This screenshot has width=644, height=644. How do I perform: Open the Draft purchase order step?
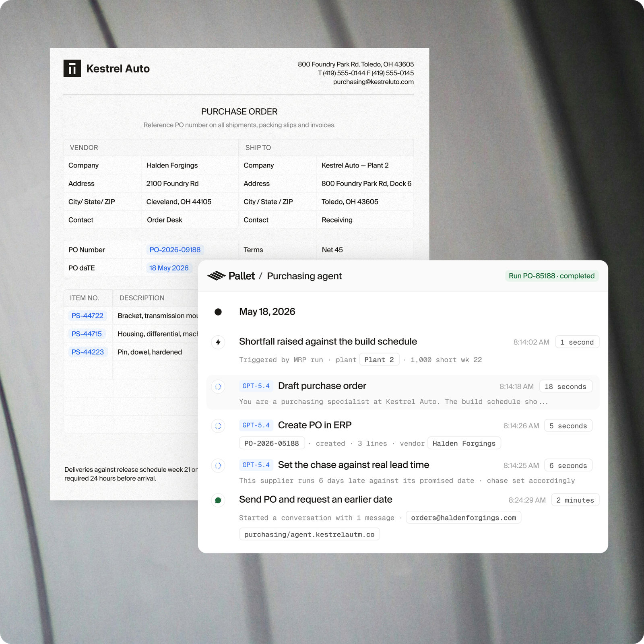322,386
